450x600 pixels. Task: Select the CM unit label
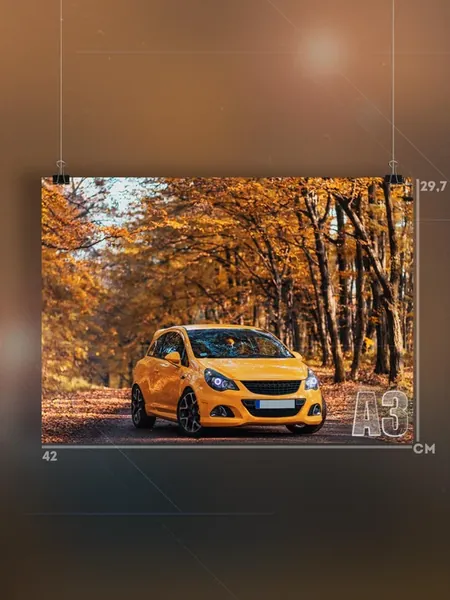424,449
